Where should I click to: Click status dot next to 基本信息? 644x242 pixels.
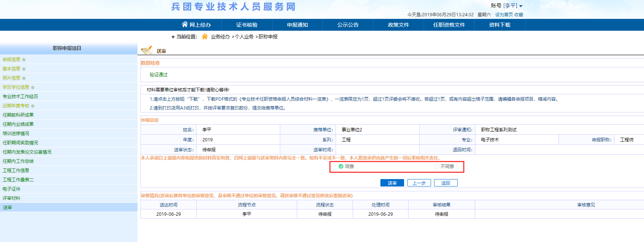click(24, 69)
